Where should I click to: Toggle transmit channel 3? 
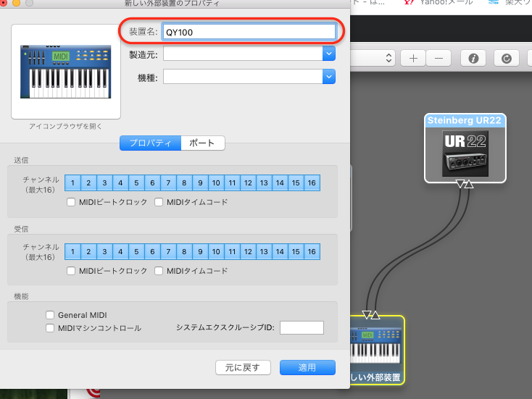(104, 183)
